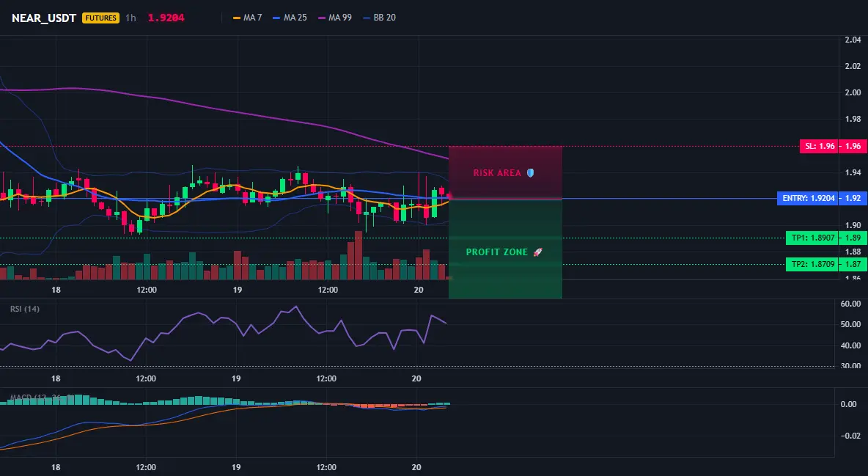868x476 pixels.
Task: Click the 0.00 MACD axis value
Action: 849,404
